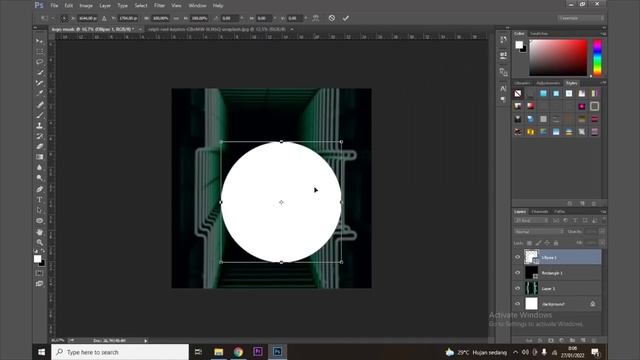Open the layer blend mode dropdown
Viewport: 640px width, 360px height.
coord(538,231)
